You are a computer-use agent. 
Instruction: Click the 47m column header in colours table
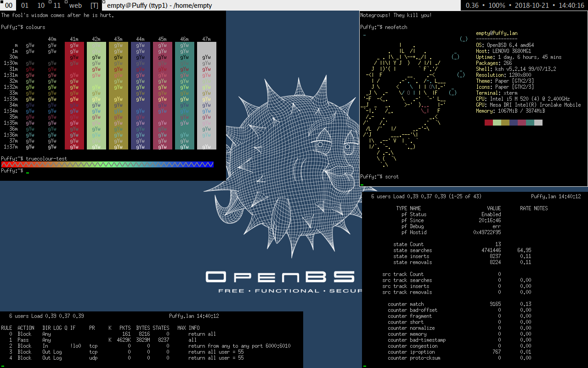click(x=207, y=39)
